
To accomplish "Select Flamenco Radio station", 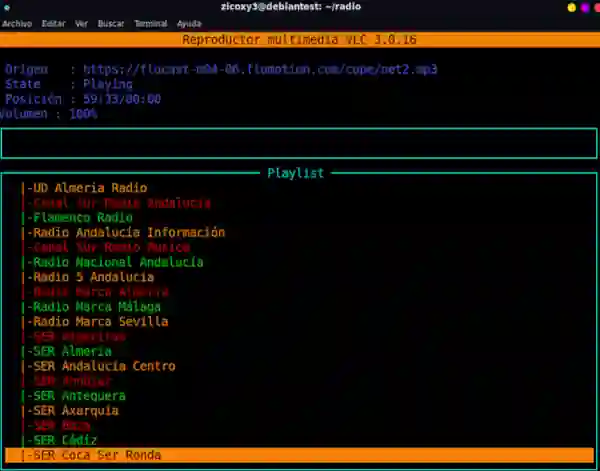I will pyautogui.click(x=81, y=218).
